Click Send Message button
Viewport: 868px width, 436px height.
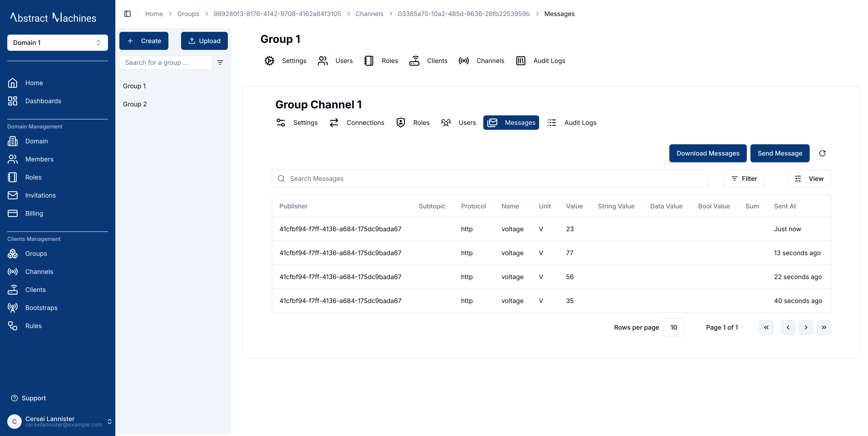[x=780, y=153]
